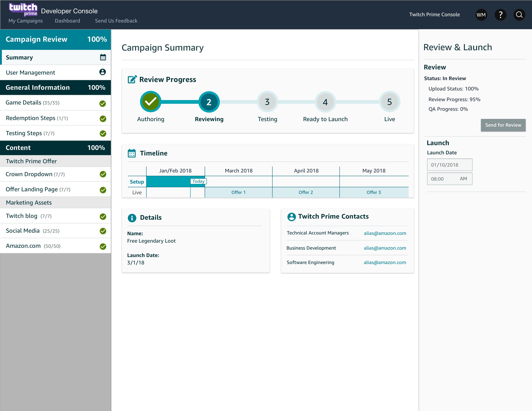This screenshot has height=411, width=532.
Task: Click the Launch Date field 01/10/2018
Action: tap(449, 165)
